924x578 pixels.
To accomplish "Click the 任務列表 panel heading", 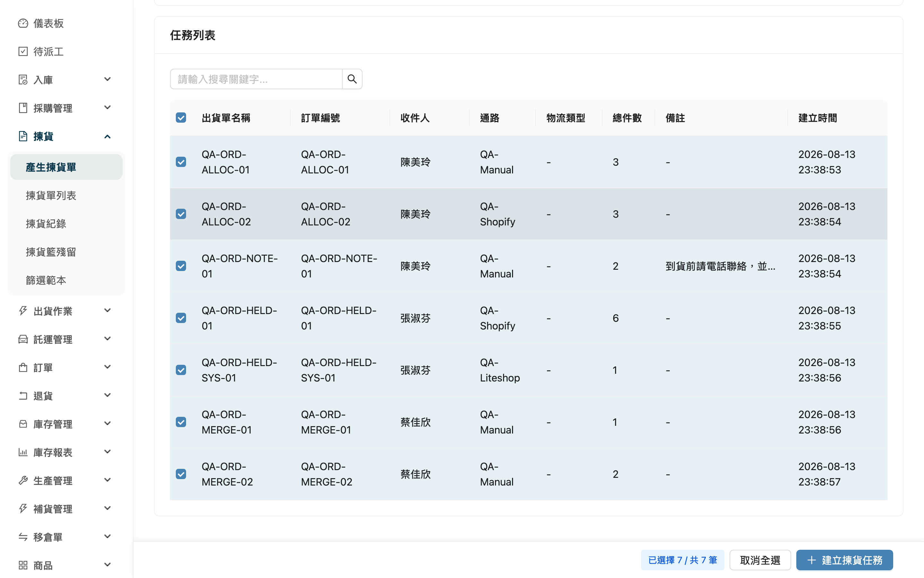I will [193, 35].
